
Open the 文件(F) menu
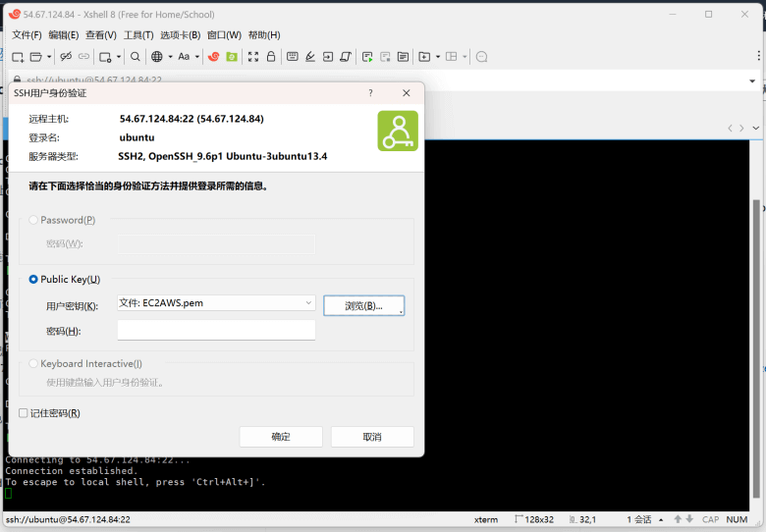27,35
